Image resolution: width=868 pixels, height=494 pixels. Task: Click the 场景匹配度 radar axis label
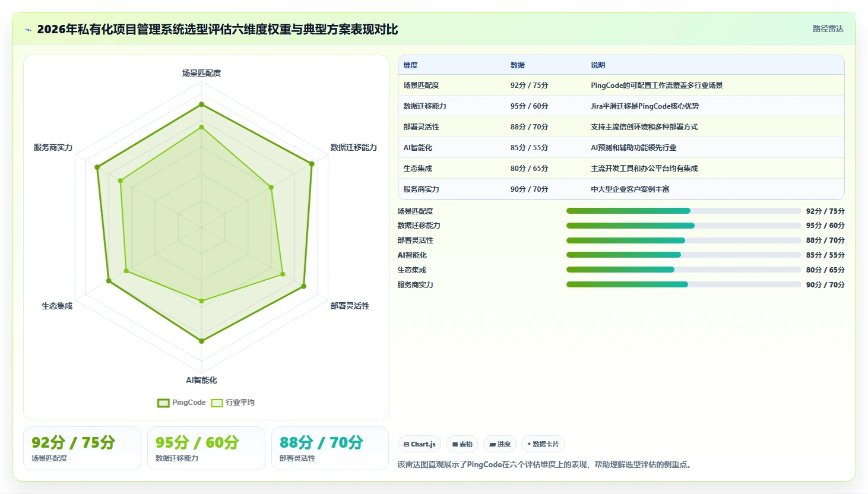(x=201, y=73)
